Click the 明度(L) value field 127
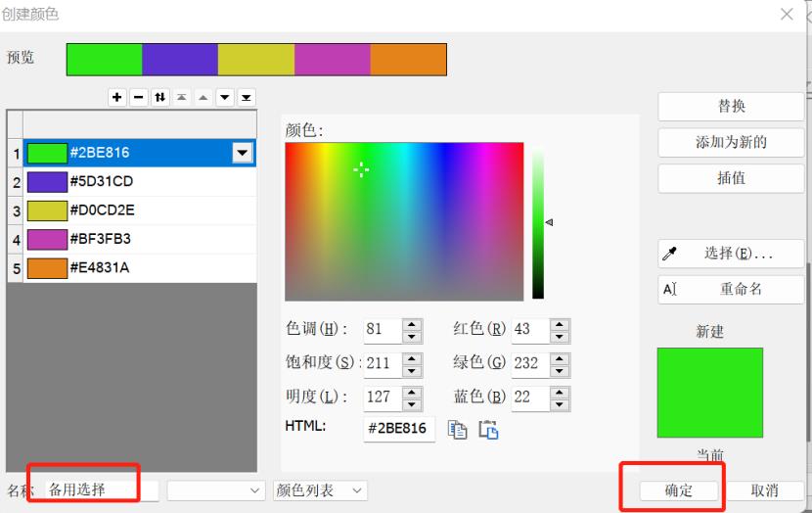 click(383, 397)
